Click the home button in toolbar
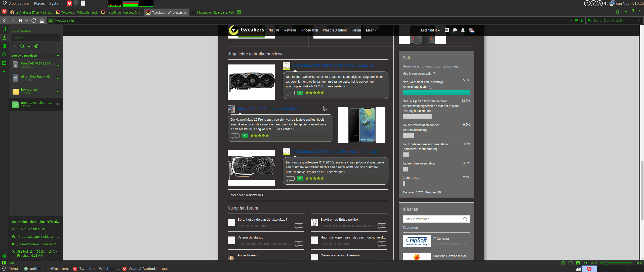The image size is (644, 272). pos(42,20)
